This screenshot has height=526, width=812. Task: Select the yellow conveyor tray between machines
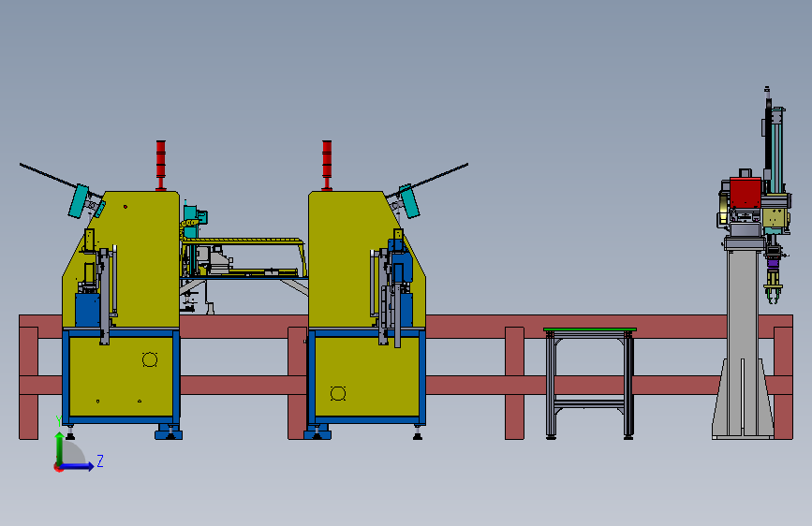click(x=244, y=257)
